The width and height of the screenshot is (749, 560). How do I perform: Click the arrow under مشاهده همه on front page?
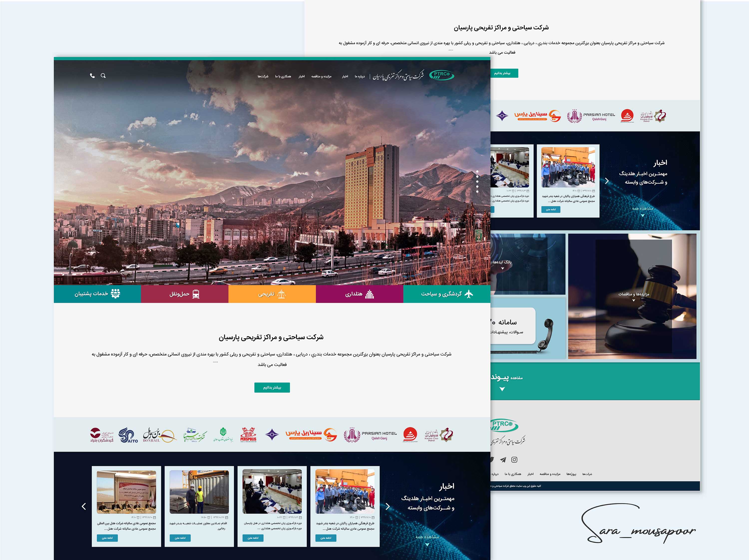(x=427, y=545)
